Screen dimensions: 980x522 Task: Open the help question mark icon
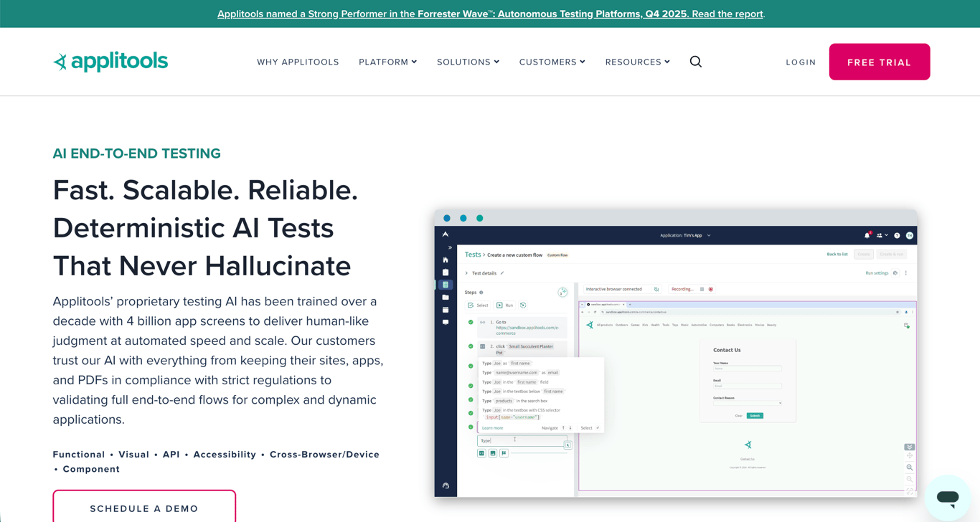[897, 234]
